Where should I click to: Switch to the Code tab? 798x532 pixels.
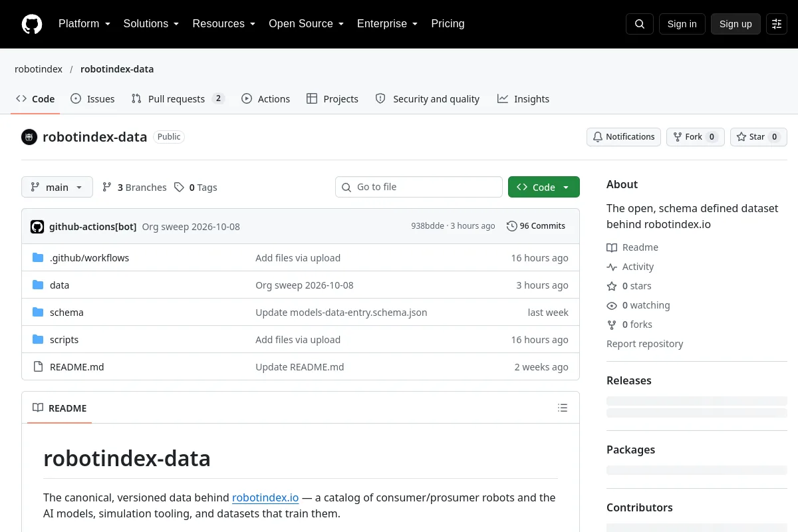pos(35,99)
